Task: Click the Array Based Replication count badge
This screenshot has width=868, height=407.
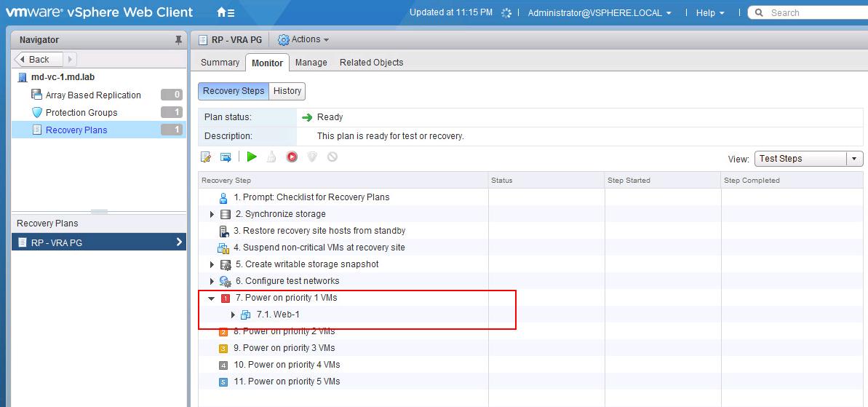Action: pos(172,95)
